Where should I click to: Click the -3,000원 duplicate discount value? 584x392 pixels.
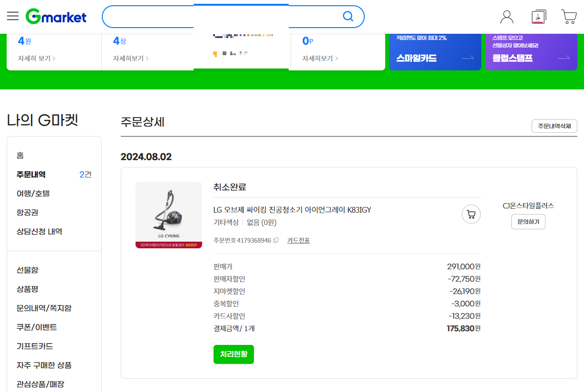click(x=466, y=304)
